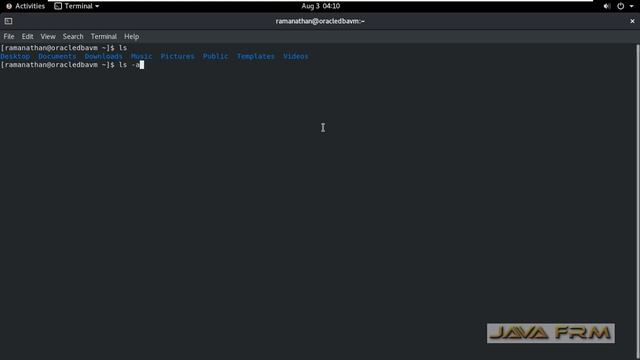
Task: Click the Public directory name
Action: tap(216, 56)
